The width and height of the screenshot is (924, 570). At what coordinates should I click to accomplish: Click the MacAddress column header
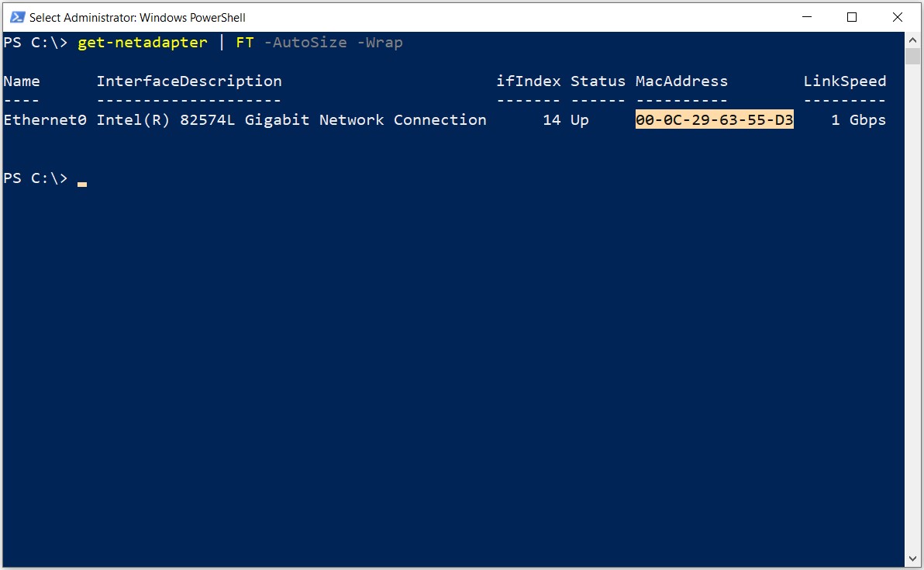[681, 81]
